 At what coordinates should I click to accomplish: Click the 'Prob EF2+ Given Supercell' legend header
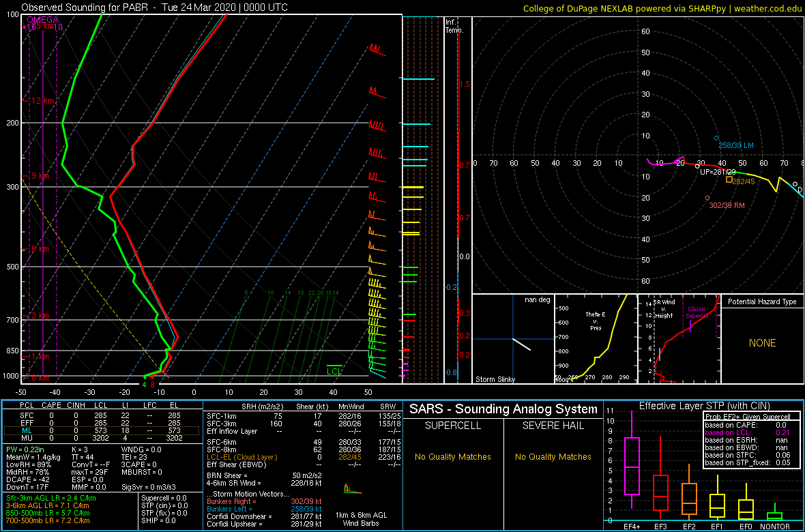coord(748,417)
